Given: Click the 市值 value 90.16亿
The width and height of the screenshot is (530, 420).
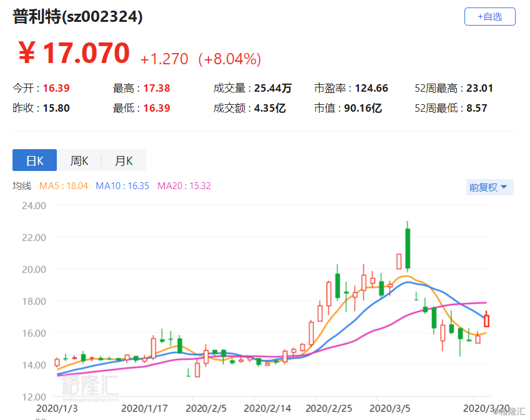Looking at the screenshot, I should (x=363, y=108).
